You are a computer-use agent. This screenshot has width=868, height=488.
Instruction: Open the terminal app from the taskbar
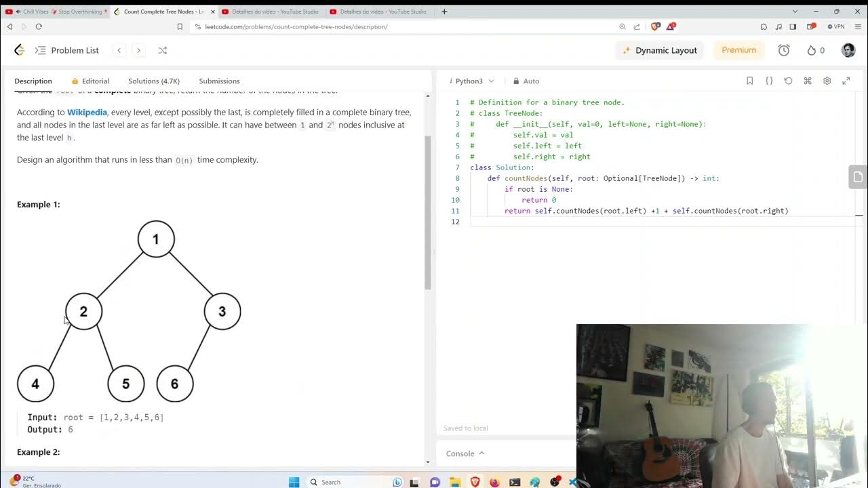(515, 482)
